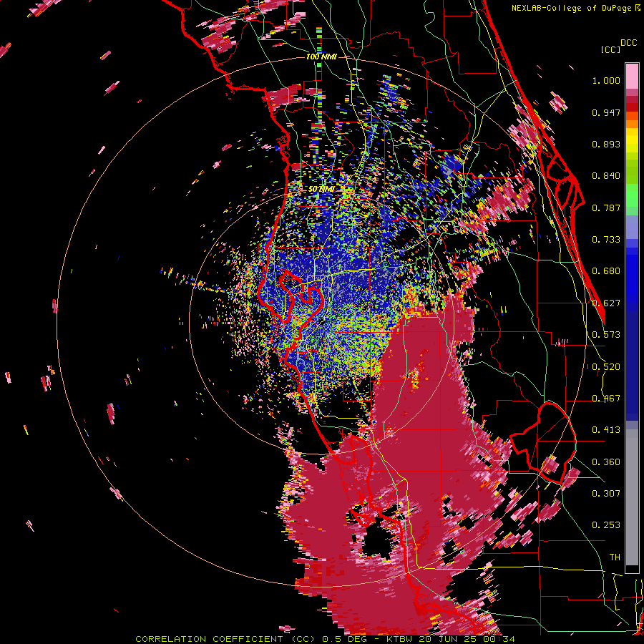Click the 0.5 DEG elevation text

click(344, 639)
